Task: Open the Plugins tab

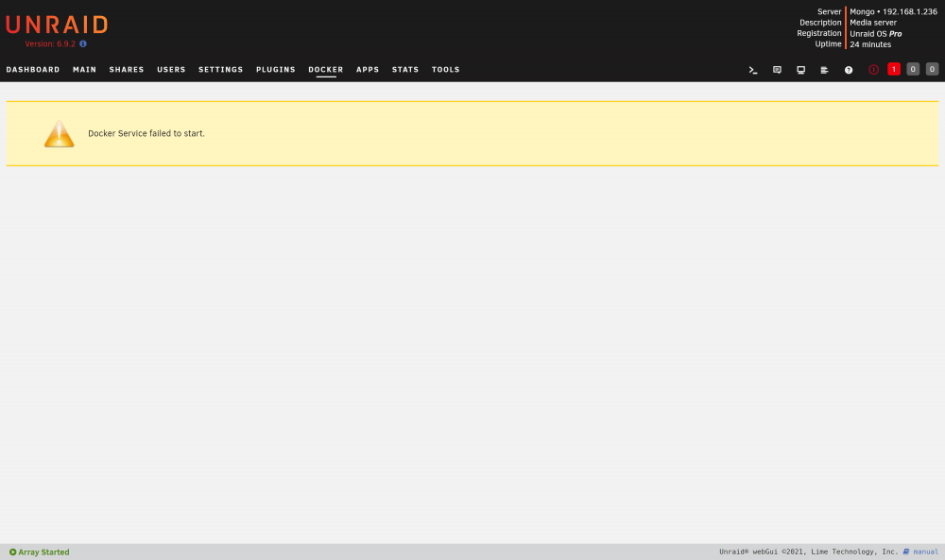Action: pos(276,70)
